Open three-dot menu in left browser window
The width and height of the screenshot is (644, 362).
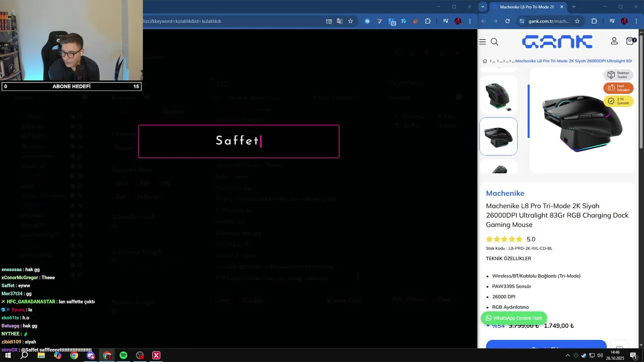click(470, 21)
